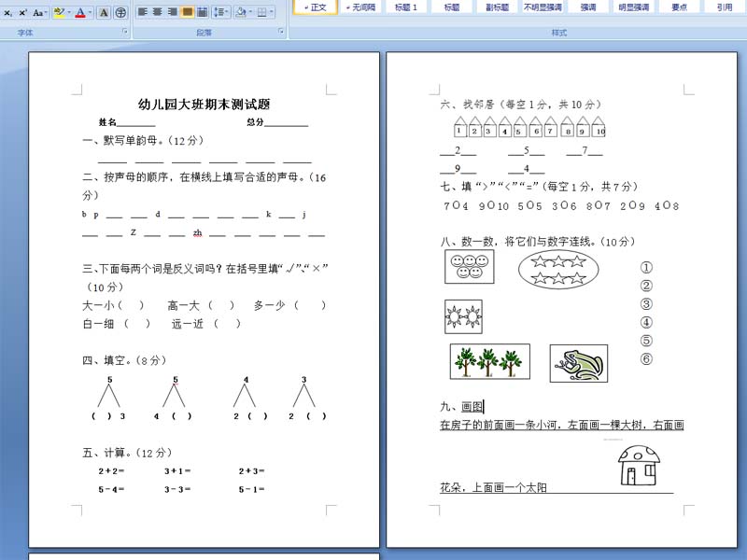747x560 pixels.
Task: Click the 姓名 blank line
Action: pyautogui.click(x=135, y=123)
